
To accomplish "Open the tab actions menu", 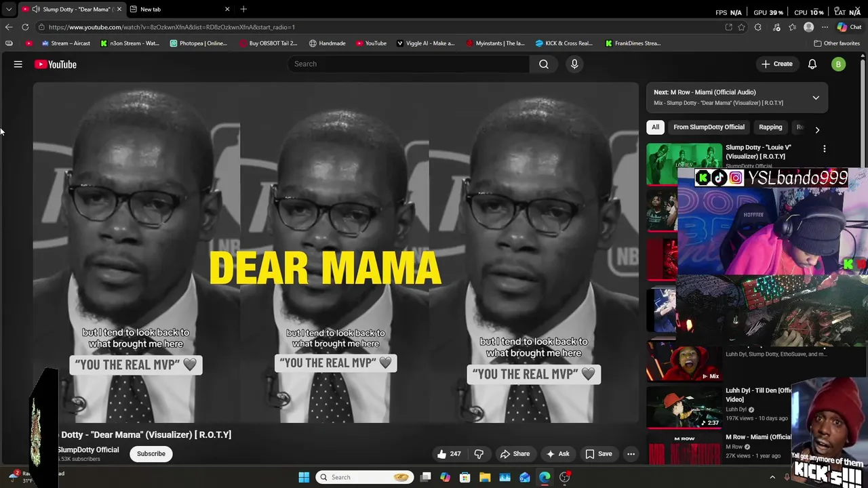I will [x=9, y=9].
